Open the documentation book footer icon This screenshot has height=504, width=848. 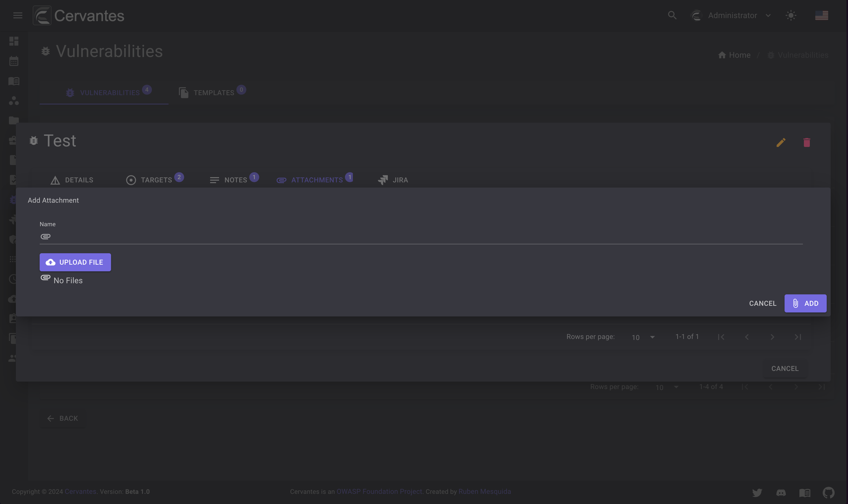click(805, 492)
